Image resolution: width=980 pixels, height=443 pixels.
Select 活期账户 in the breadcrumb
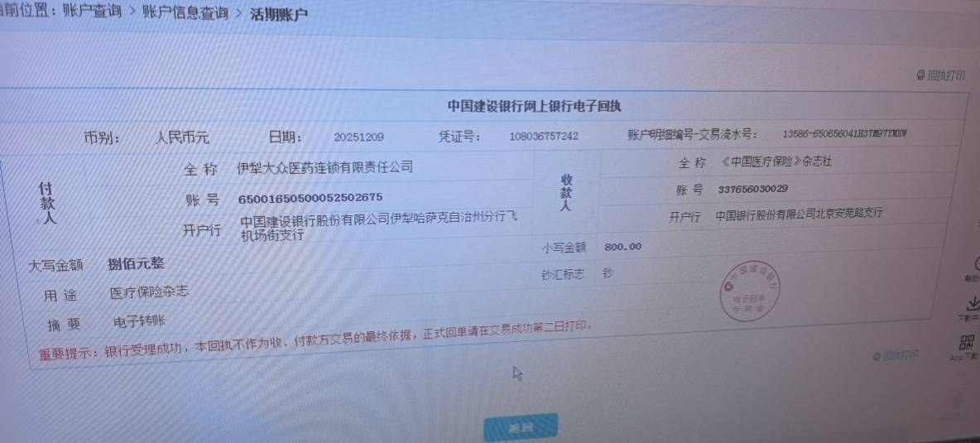coord(278,14)
